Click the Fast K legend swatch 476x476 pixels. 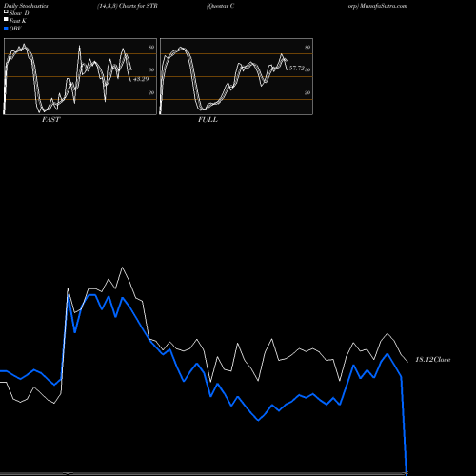click(x=6, y=20)
